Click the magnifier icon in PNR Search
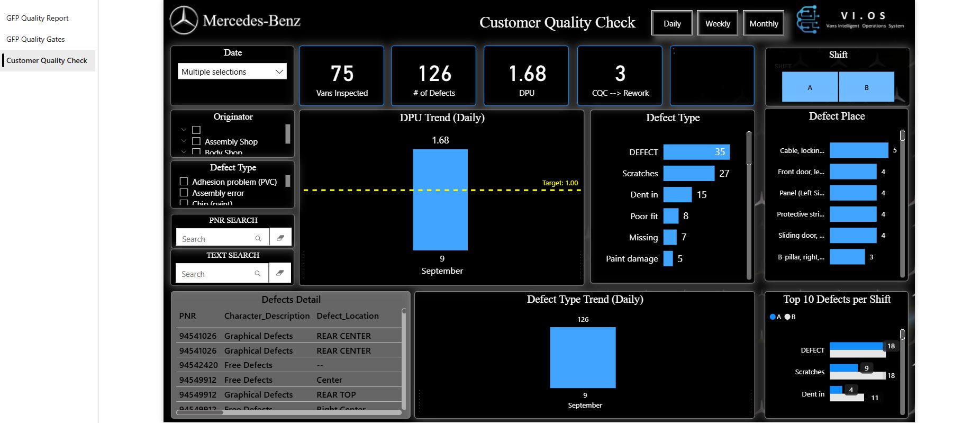 click(258, 239)
